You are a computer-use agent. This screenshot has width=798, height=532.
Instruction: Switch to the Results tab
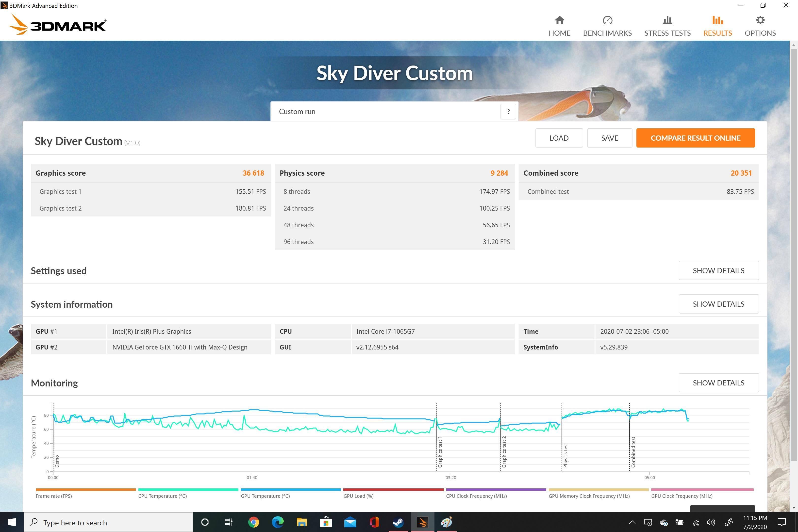click(x=717, y=26)
